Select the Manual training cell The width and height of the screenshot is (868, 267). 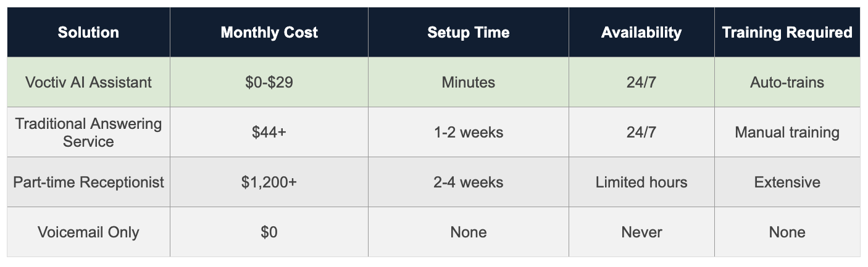787,132
